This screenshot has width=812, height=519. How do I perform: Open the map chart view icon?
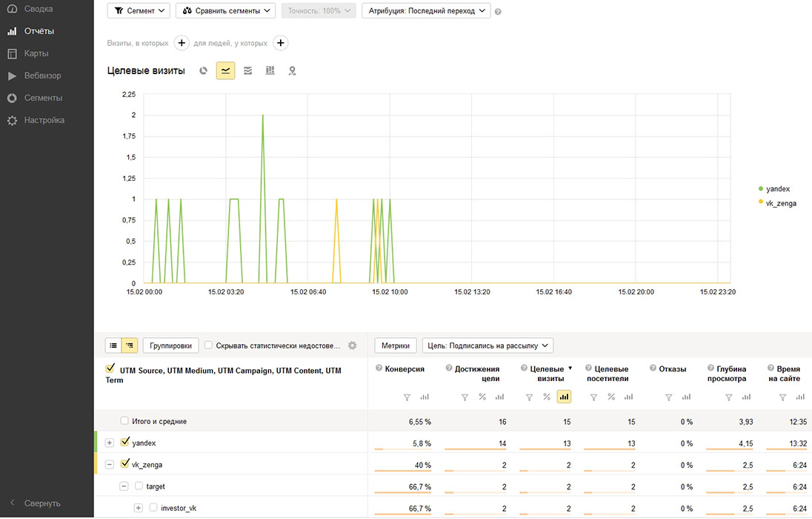tap(292, 70)
